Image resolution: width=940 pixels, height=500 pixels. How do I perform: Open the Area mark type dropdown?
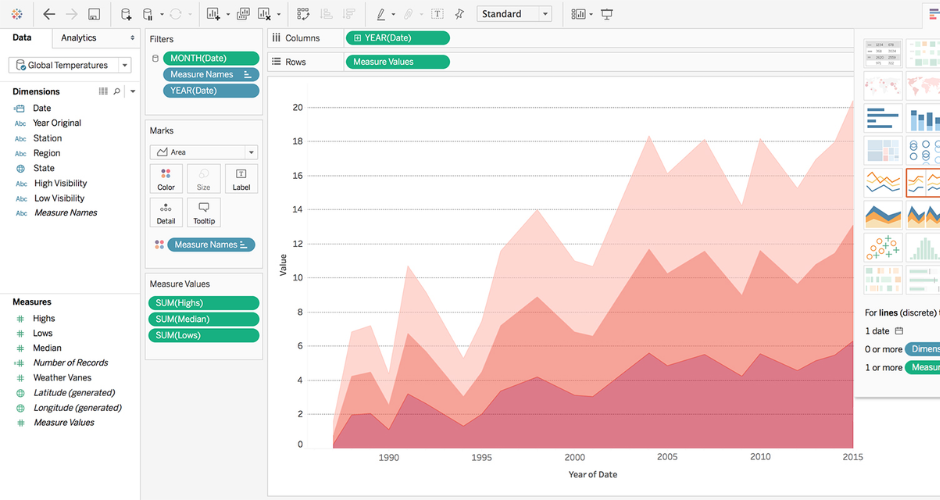point(204,152)
